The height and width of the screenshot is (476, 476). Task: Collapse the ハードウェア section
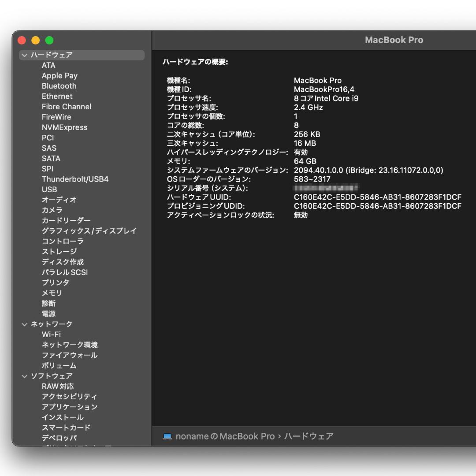[24, 55]
